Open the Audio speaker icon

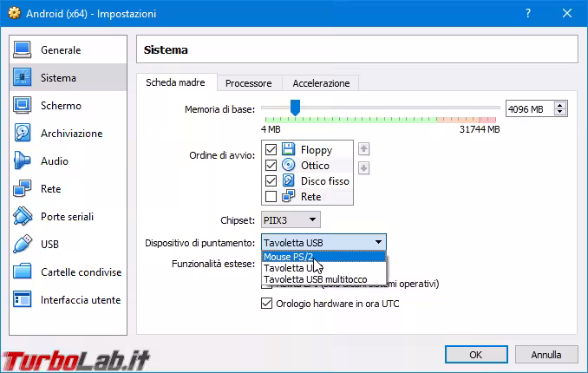pos(23,161)
